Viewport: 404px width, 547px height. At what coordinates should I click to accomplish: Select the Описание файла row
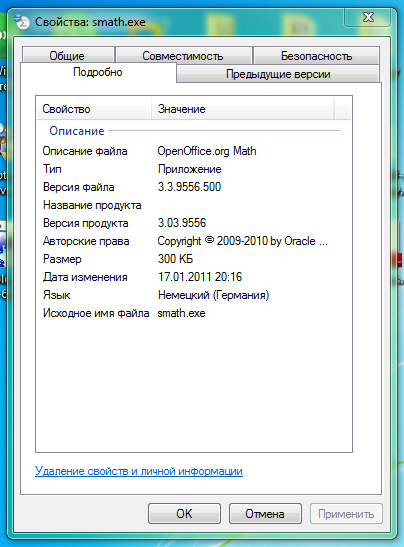pos(194,151)
